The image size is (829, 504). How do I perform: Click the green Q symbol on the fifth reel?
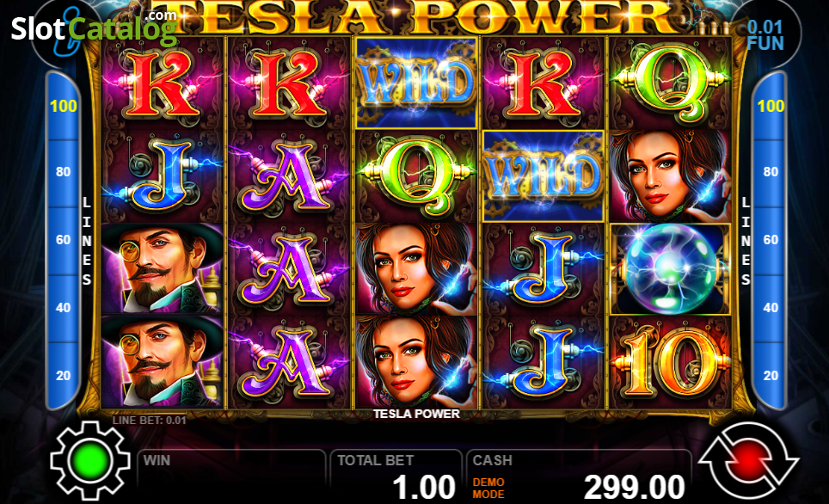670,83
